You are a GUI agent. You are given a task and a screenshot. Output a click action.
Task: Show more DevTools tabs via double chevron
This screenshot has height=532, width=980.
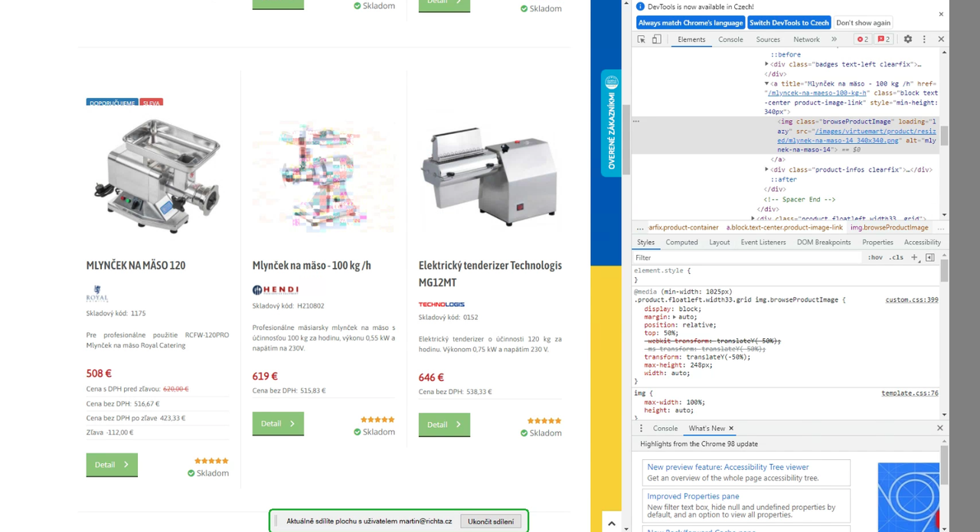834,39
